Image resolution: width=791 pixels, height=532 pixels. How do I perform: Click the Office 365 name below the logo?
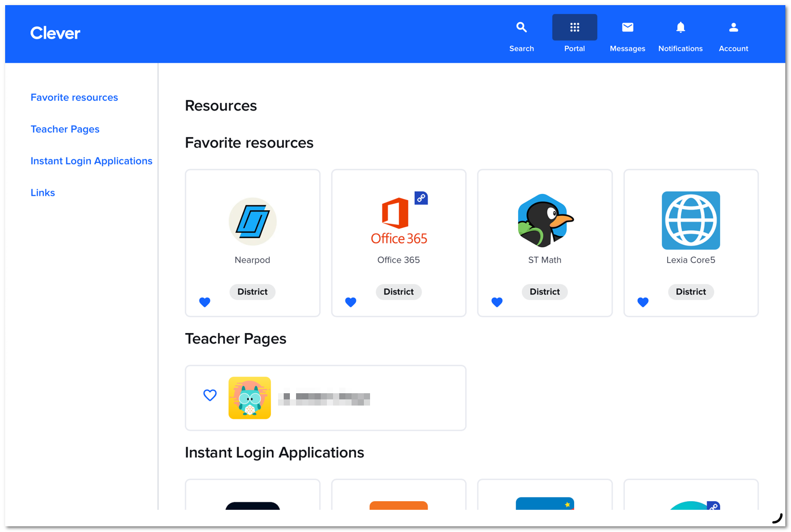point(399,260)
